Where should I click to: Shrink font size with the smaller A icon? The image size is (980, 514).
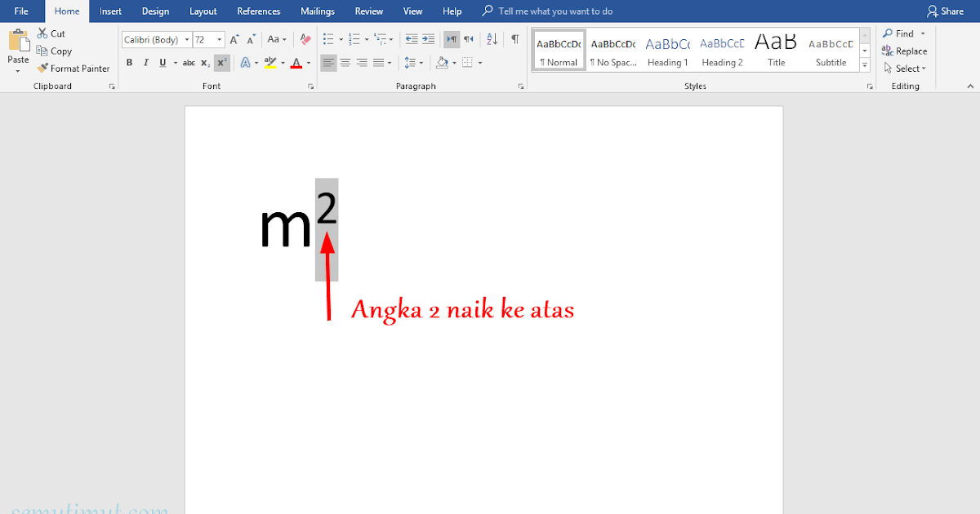pyautogui.click(x=252, y=39)
